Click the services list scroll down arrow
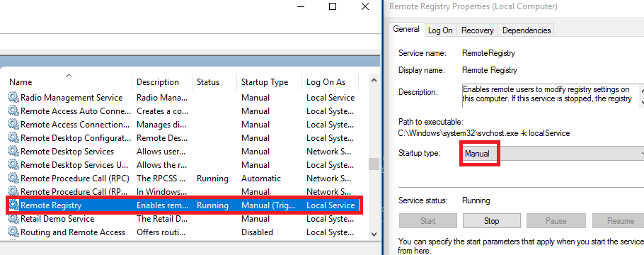The height and width of the screenshot is (255, 644). [x=374, y=234]
